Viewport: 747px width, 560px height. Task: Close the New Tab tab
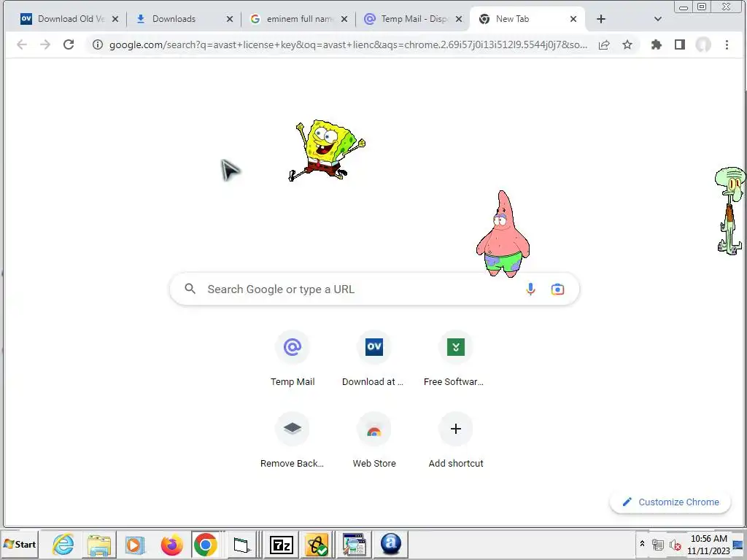[x=573, y=19]
